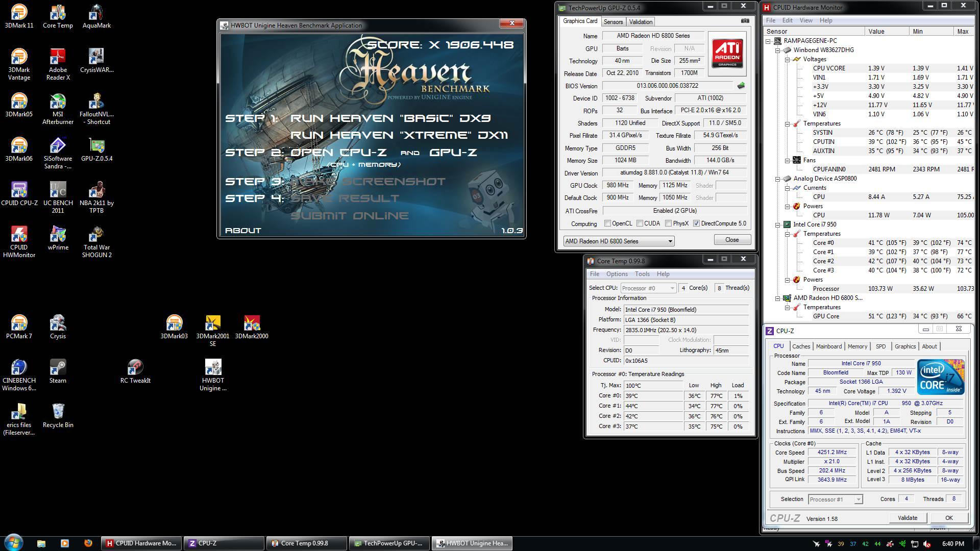Select the PCMark 7 desktop icon

(19, 327)
